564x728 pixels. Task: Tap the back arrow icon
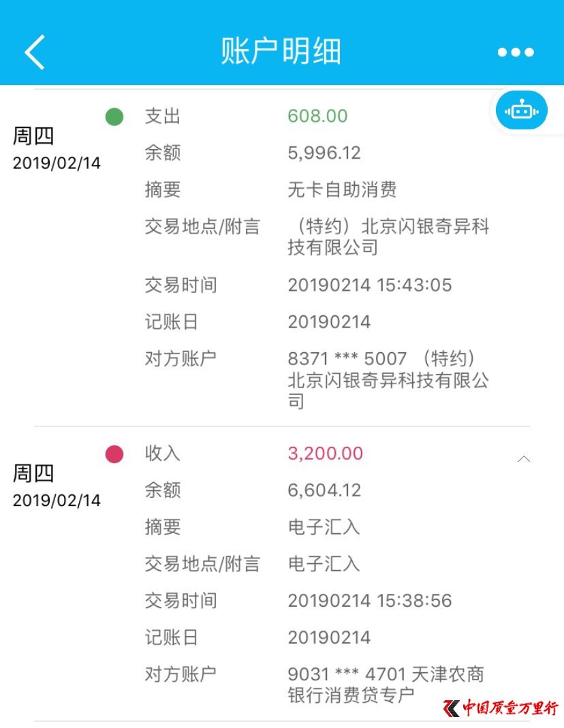click(35, 52)
